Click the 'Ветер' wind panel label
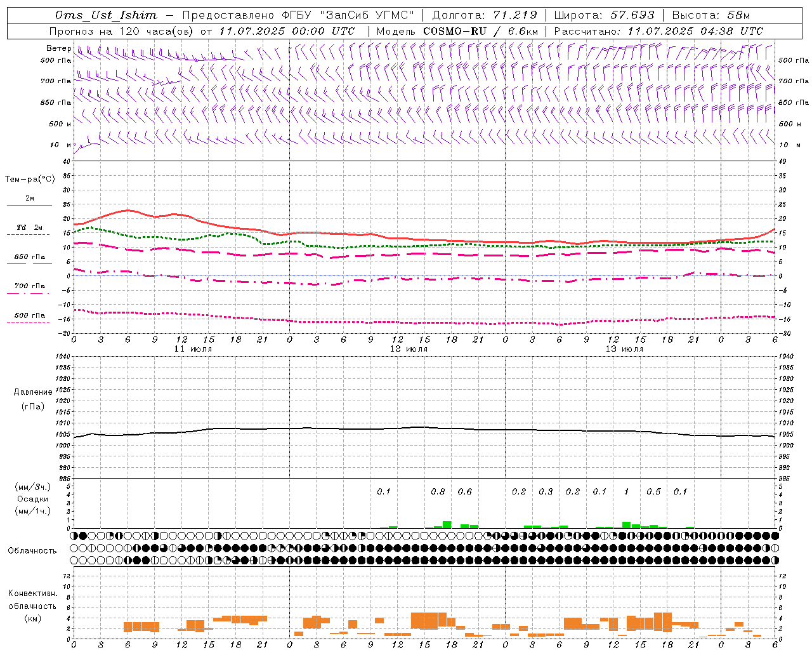812x650 pixels. point(59,48)
